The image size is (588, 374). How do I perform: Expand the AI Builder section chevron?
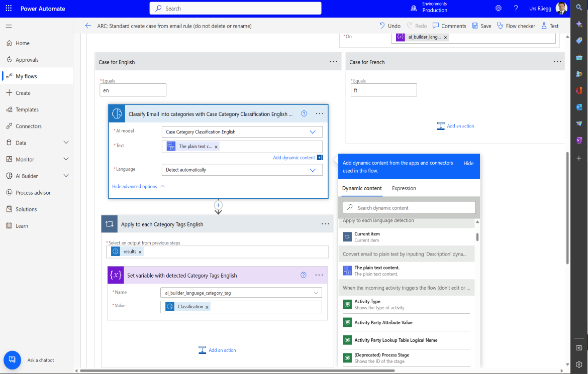click(66, 176)
